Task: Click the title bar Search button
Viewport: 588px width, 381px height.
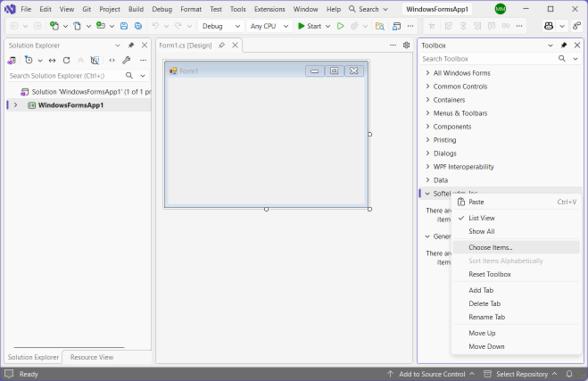Action: (368, 9)
